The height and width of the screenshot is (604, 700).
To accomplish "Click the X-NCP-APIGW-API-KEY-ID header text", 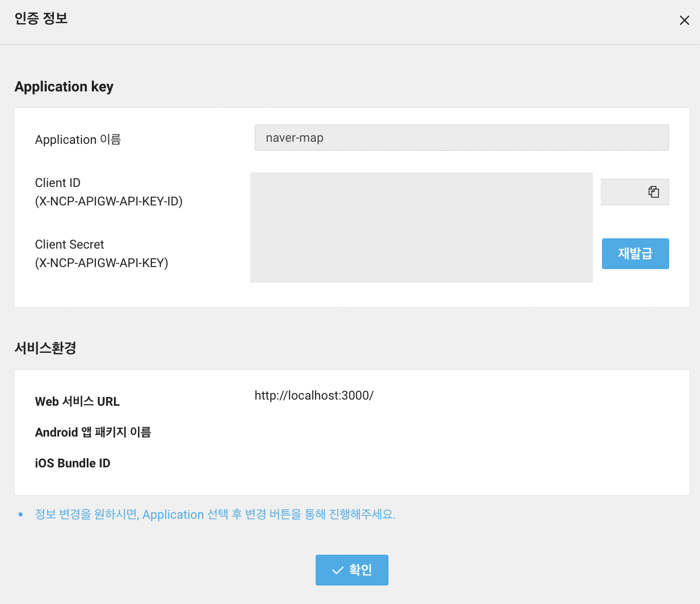I will coord(109,201).
